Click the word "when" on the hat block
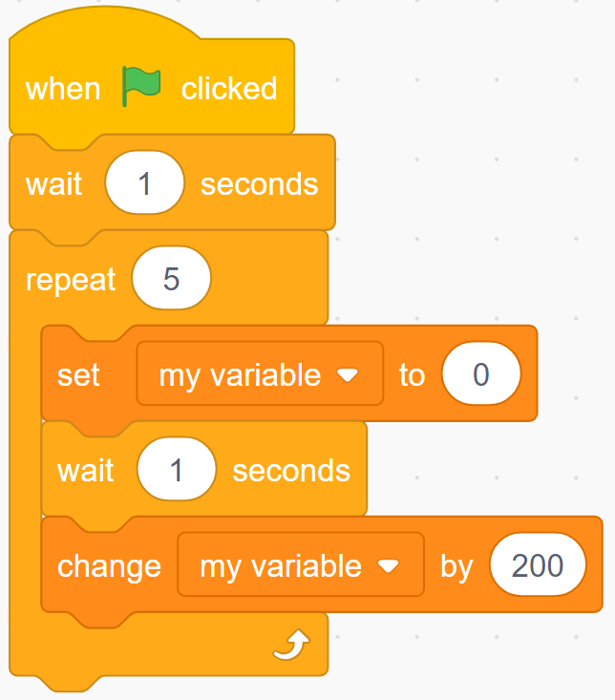The height and width of the screenshot is (700, 615). tap(63, 89)
